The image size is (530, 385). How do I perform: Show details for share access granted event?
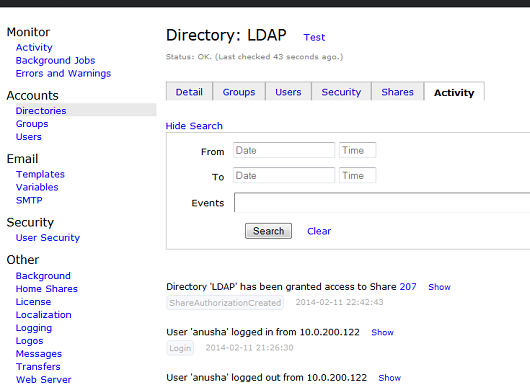coord(439,287)
